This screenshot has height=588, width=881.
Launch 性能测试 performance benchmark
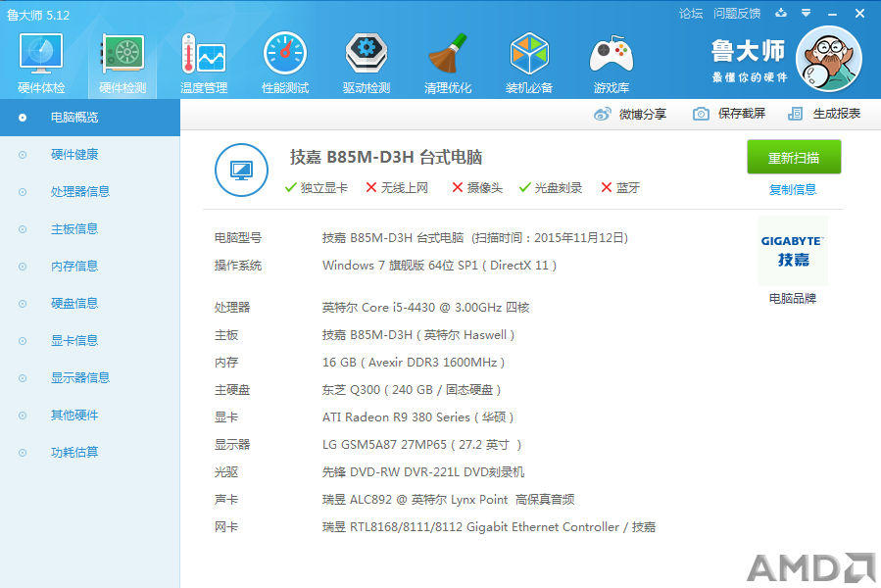(x=285, y=63)
